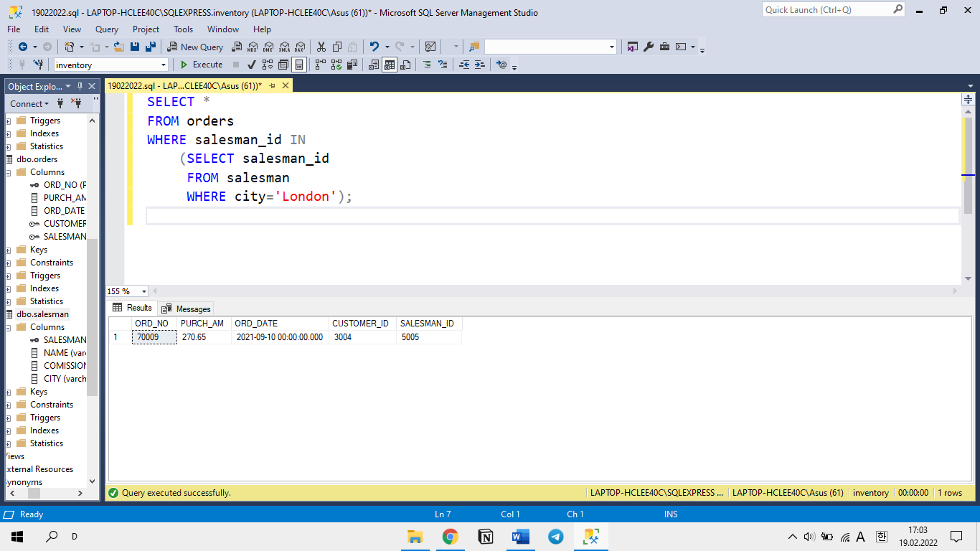Toggle Auto Hide pin of Object Explorer
This screenshot has height=551, width=980.
pyautogui.click(x=80, y=86)
